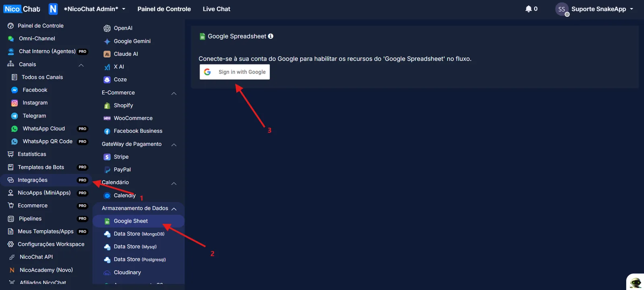Viewport: 644px width, 290px height.
Task: Click the Google Spreadsheet heading
Action: pyautogui.click(x=237, y=36)
